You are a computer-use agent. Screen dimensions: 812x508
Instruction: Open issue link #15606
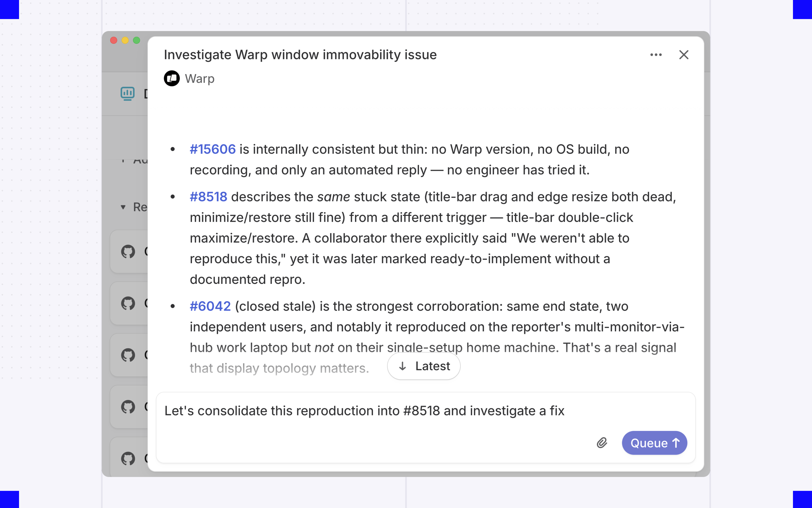pyautogui.click(x=213, y=149)
